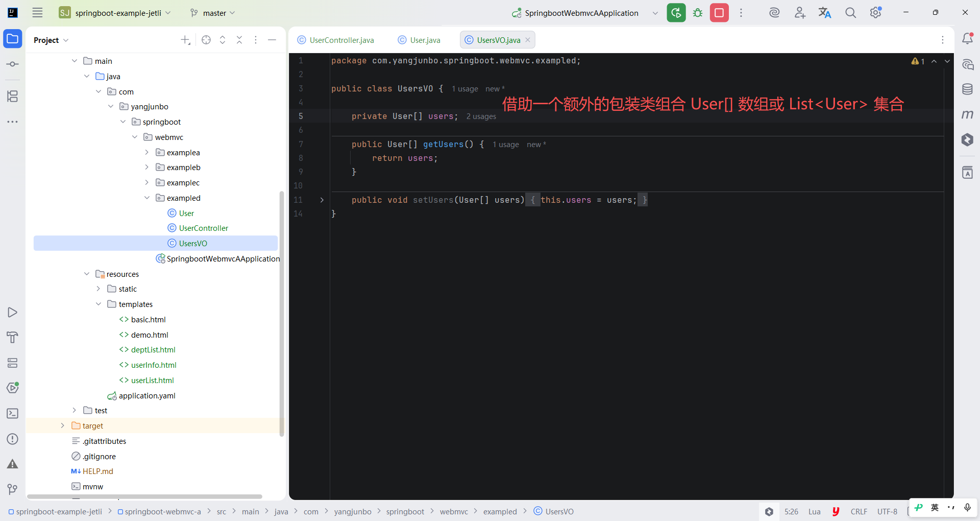Expand the test folder

(x=75, y=410)
